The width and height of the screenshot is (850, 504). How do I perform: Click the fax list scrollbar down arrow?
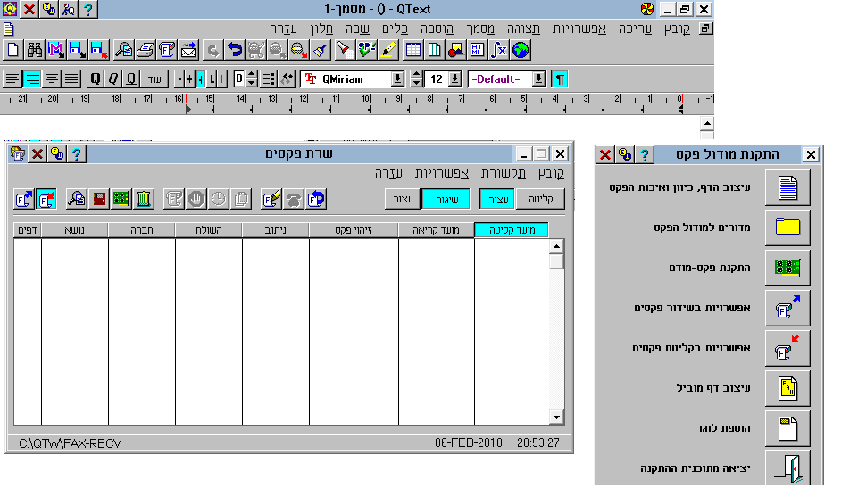pyautogui.click(x=556, y=417)
